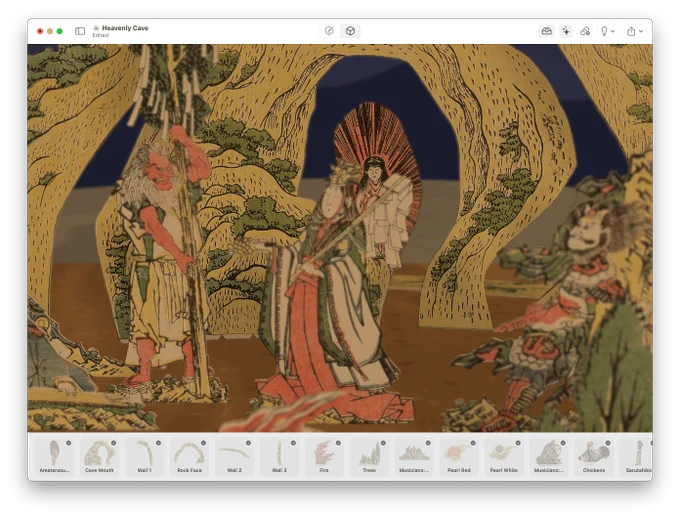The width and height of the screenshot is (680, 517).
Task: Click the green zoom window button
Action: click(60, 31)
